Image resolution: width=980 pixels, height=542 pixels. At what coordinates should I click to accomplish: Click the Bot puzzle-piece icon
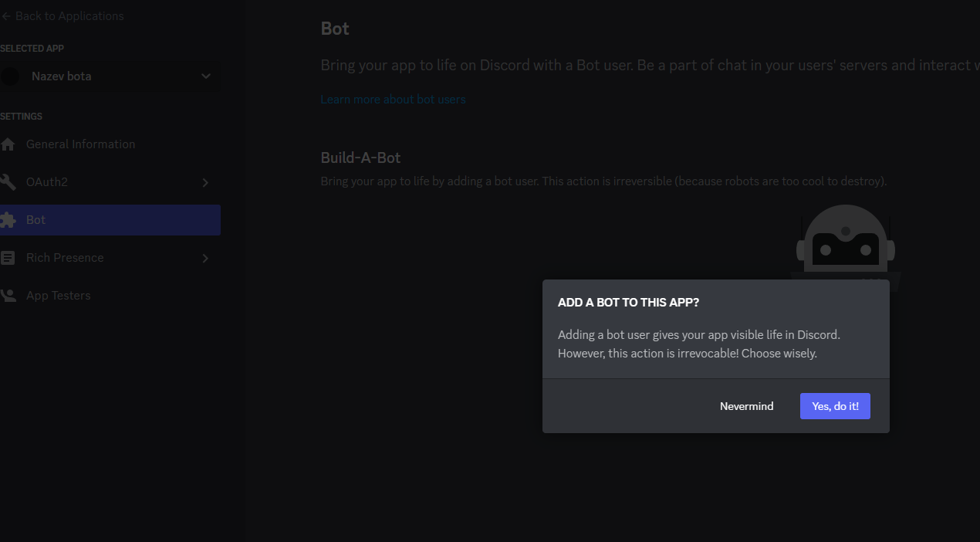pyautogui.click(x=9, y=219)
